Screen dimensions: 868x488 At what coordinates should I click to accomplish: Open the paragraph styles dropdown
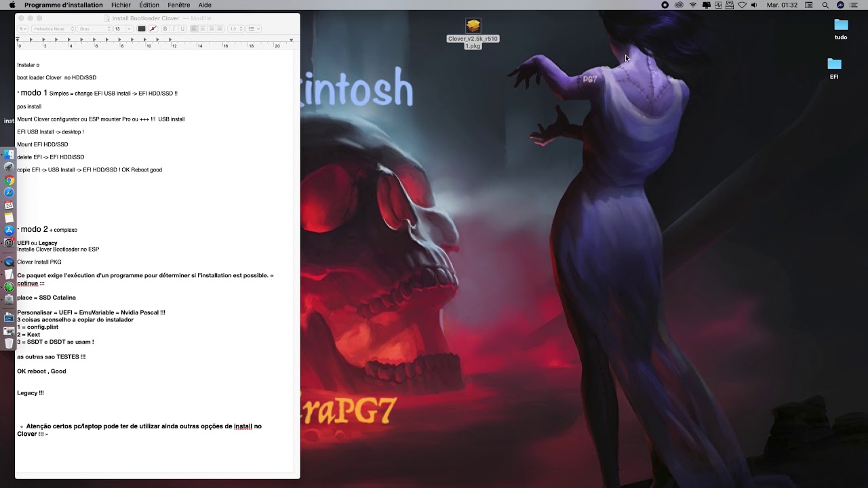(x=22, y=29)
